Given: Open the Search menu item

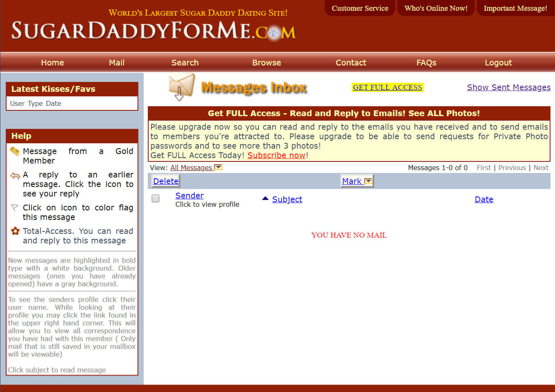Looking at the screenshot, I should (x=185, y=63).
